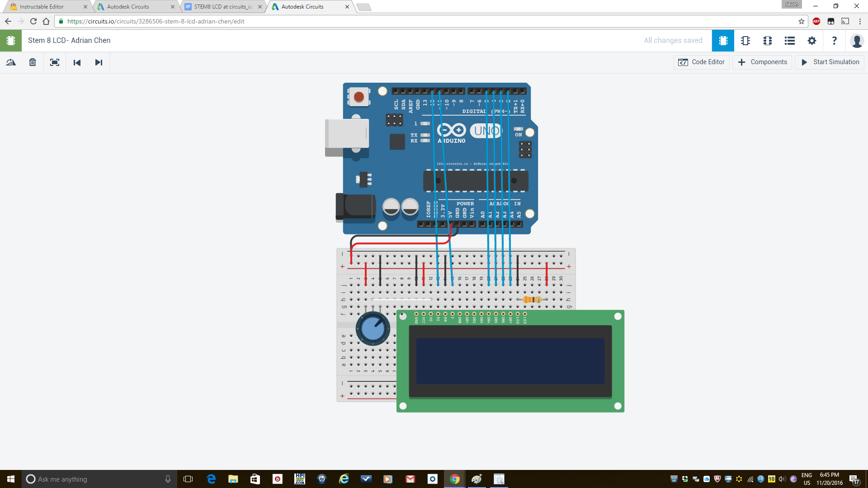Open the Windows Store taskbar icon
868x488 pixels.
tap(255, 479)
